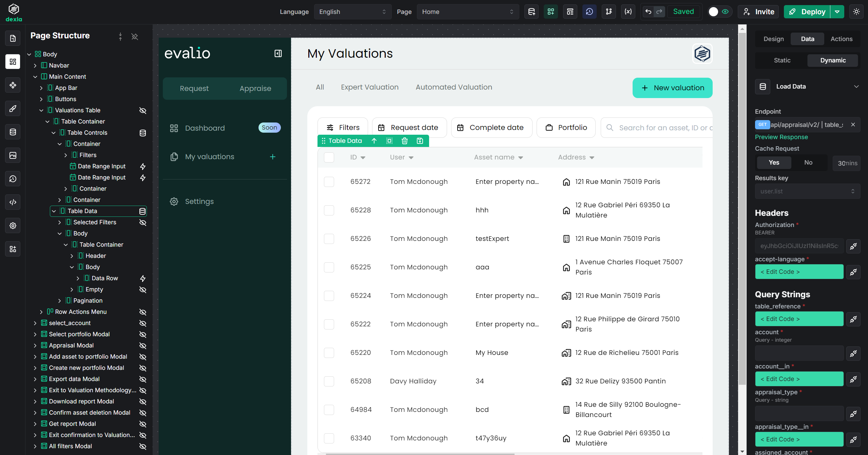Open the Language dropdown set to English
Image resolution: width=868 pixels, height=455 pixels.
tap(352, 12)
